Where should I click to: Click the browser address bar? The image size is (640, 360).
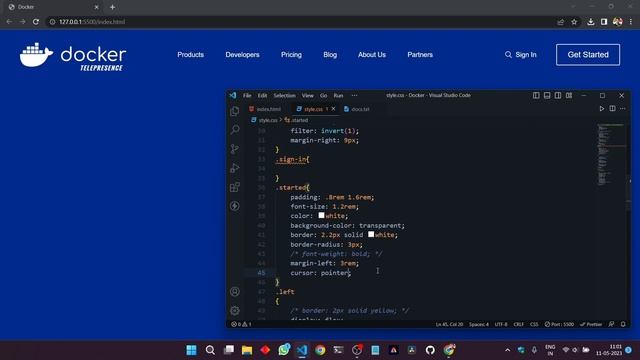302,22
